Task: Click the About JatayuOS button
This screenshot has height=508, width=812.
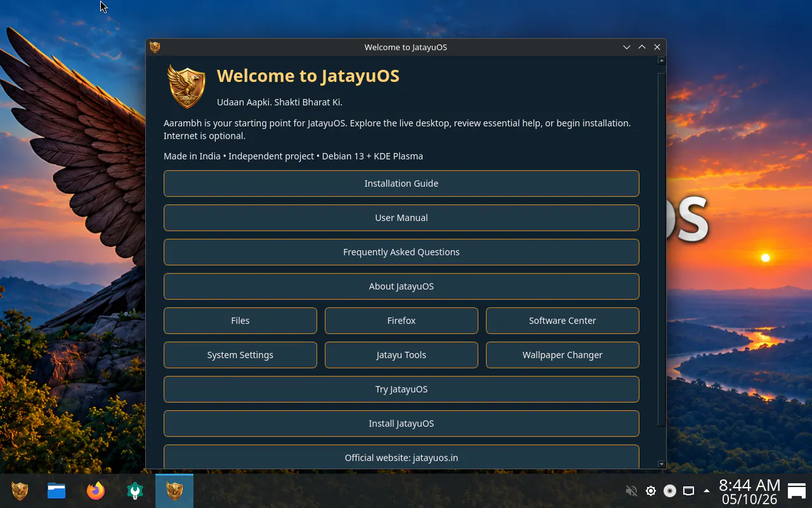Action: click(x=402, y=286)
